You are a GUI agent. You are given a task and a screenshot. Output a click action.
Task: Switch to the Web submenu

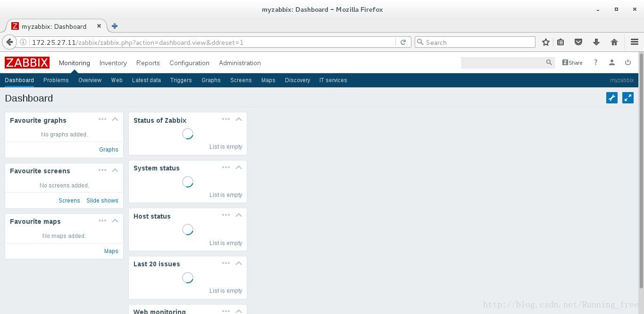(117, 80)
